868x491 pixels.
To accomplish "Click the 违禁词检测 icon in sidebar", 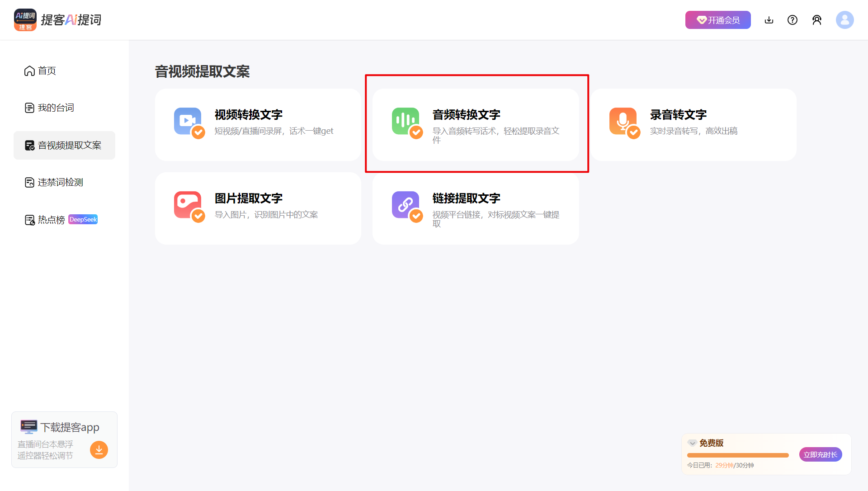I will point(29,183).
